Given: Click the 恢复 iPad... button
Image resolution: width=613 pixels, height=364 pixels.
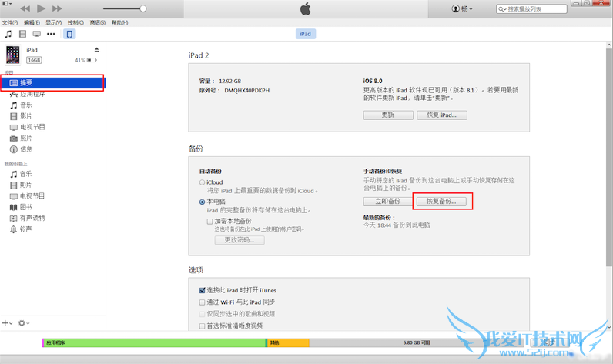Looking at the screenshot, I should (442, 115).
